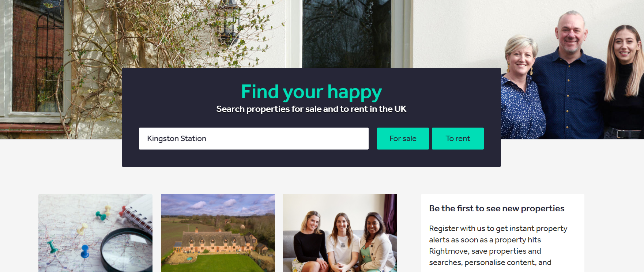Open the map with push pins thumbnail
The height and width of the screenshot is (272, 644).
pos(95,233)
